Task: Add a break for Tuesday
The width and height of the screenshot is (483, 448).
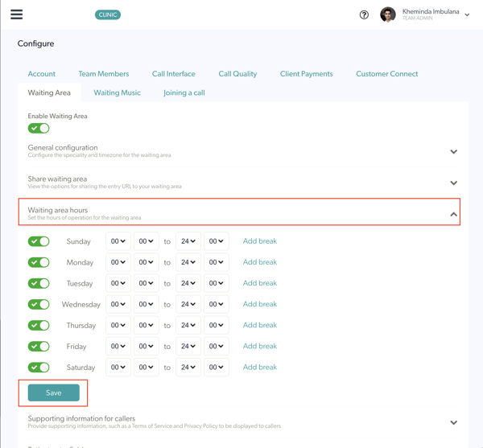Action: click(259, 283)
